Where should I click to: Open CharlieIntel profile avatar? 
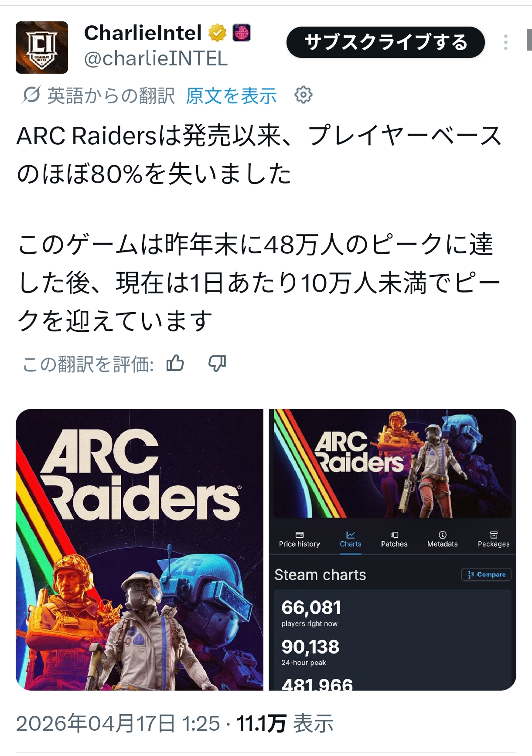[x=42, y=47]
